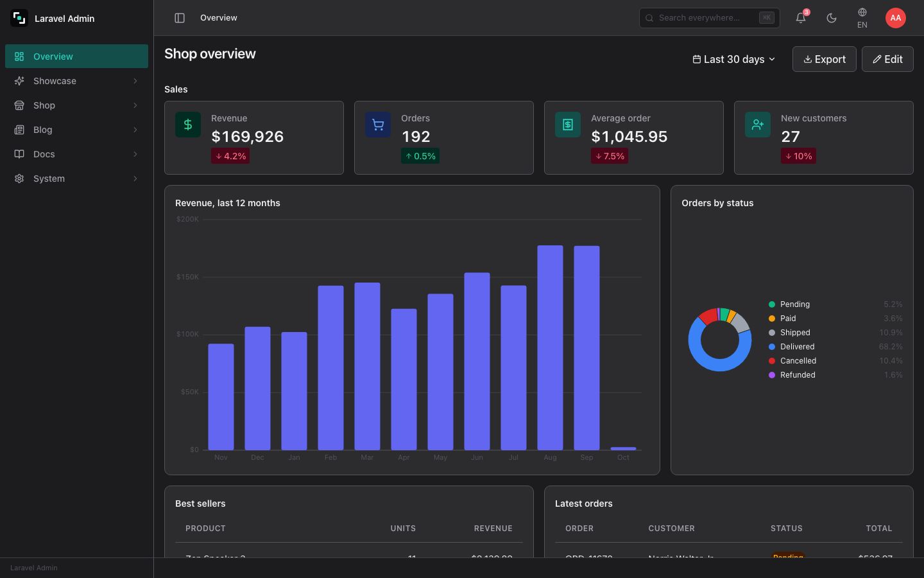Open the Docs sidebar item
Viewport: 924px width, 578px height.
pyautogui.click(x=76, y=154)
